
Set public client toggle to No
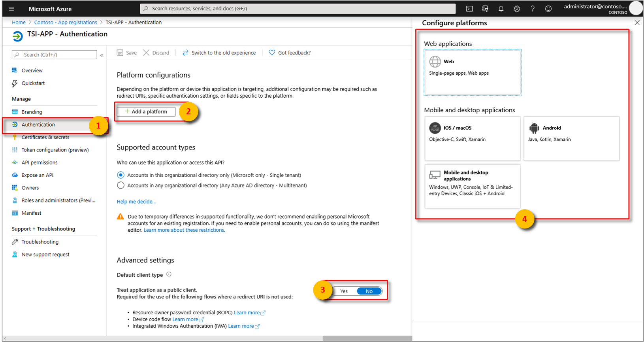point(369,291)
